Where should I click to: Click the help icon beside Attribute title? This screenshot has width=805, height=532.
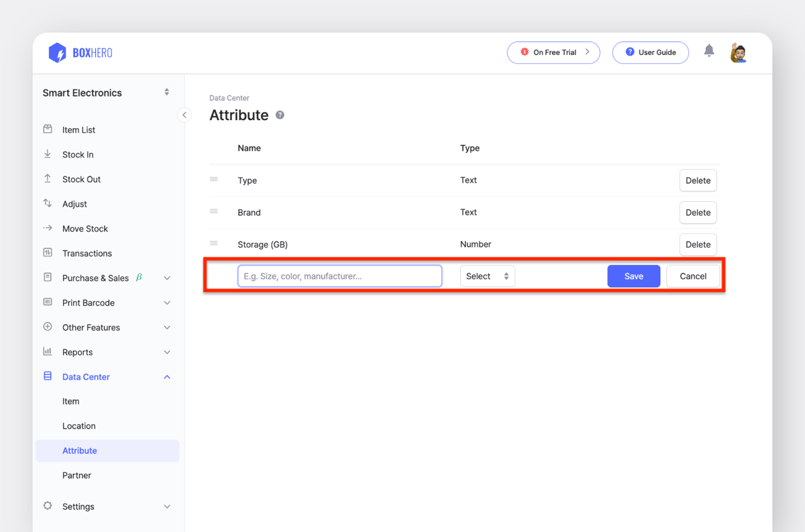pyautogui.click(x=280, y=115)
